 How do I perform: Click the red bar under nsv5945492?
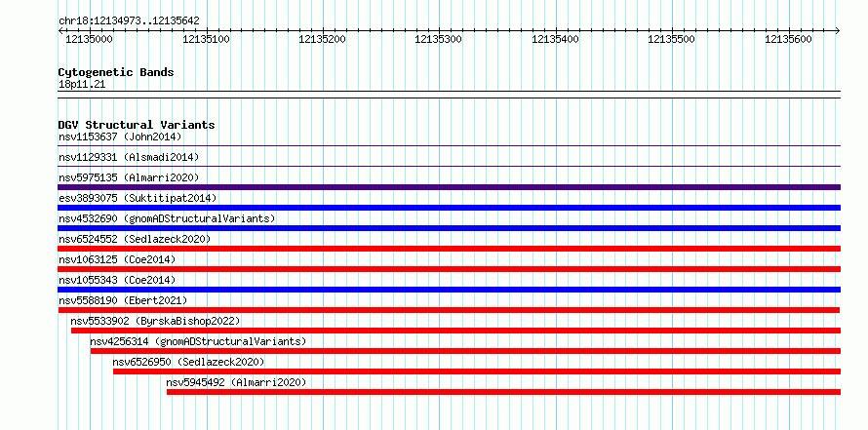tap(504, 392)
